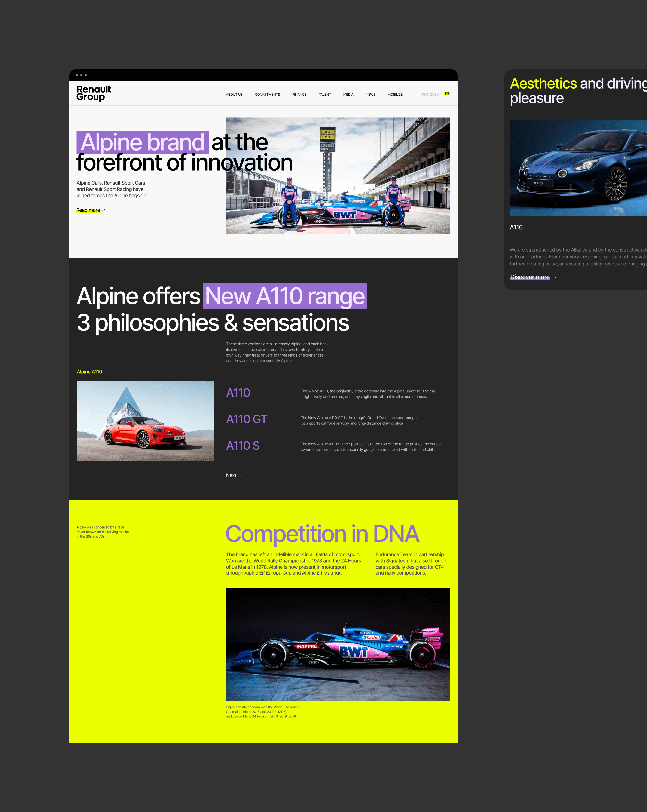Open the About Us menu
647x812 pixels.
(x=234, y=95)
